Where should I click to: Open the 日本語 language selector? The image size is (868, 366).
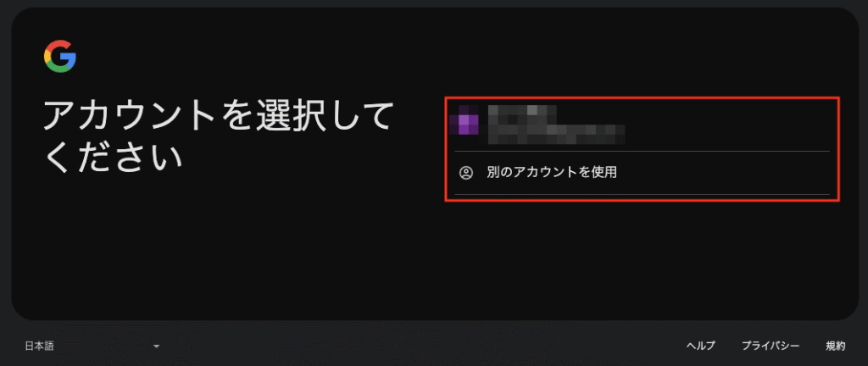93,347
